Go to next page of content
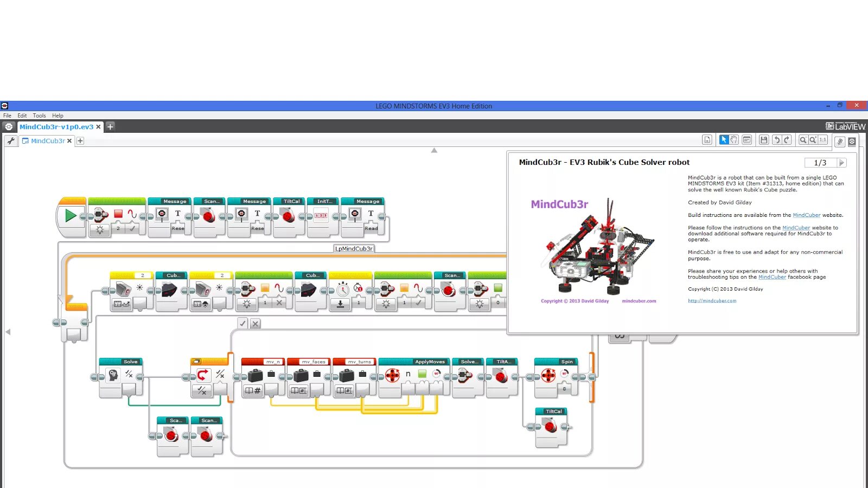Screen dimensions: 868x488 (841, 163)
